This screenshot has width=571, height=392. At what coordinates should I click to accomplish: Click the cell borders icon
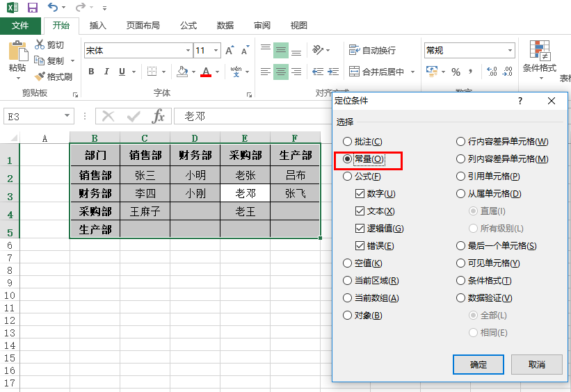[152, 72]
